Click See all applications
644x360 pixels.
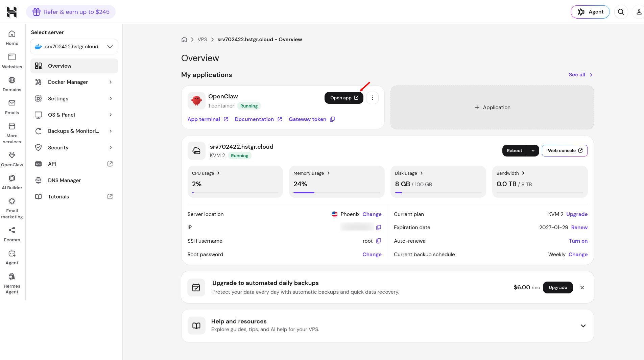coord(580,75)
